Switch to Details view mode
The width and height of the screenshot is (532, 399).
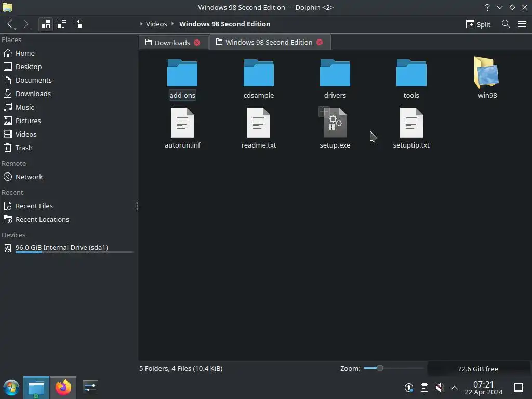(x=78, y=24)
